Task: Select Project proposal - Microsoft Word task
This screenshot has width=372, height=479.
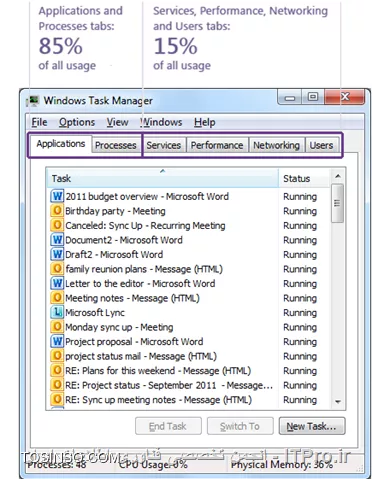Action: pyautogui.click(x=134, y=342)
